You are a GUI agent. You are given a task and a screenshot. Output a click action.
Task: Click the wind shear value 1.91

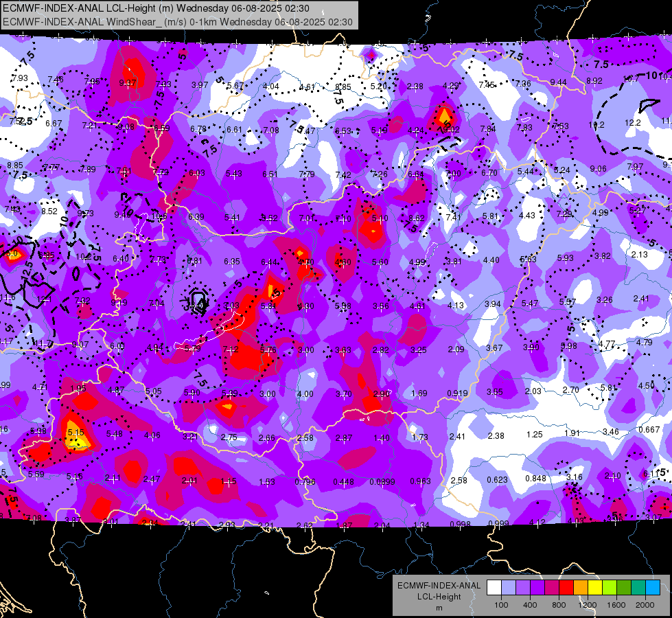(572, 433)
